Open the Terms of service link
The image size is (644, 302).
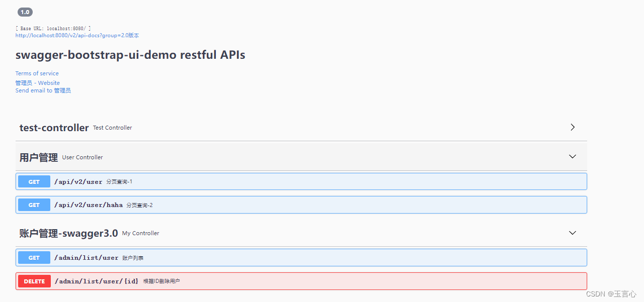[x=37, y=73]
